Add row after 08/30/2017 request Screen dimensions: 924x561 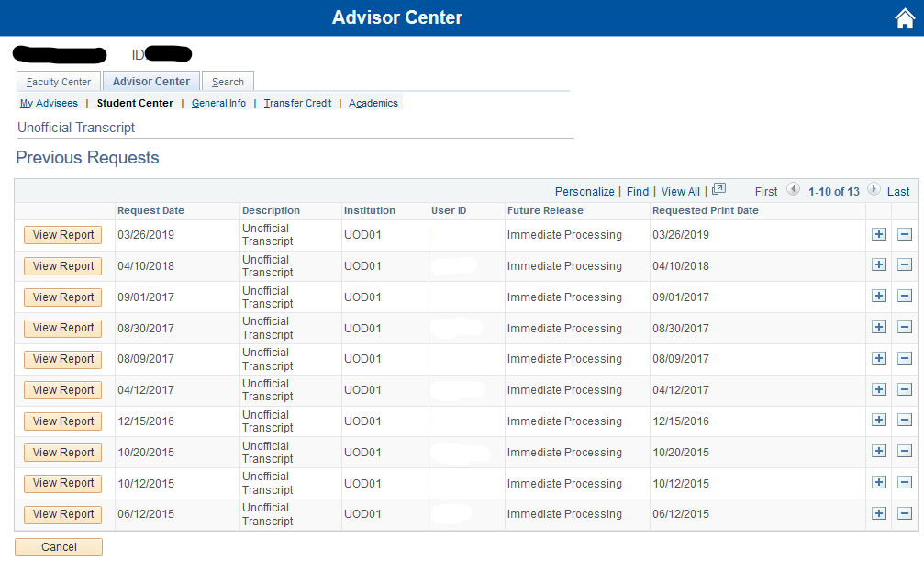879,328
